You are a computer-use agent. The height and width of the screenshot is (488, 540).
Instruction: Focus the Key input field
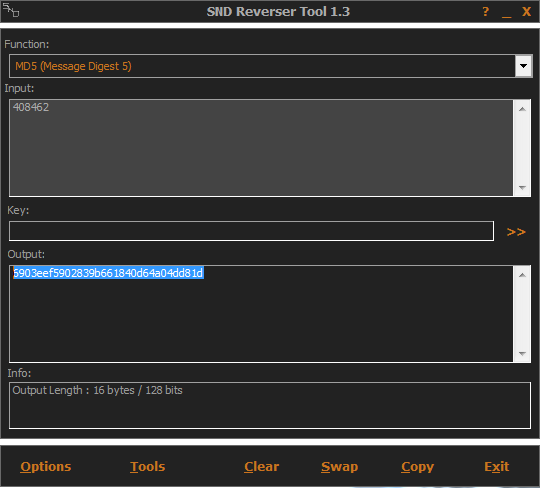251,231
